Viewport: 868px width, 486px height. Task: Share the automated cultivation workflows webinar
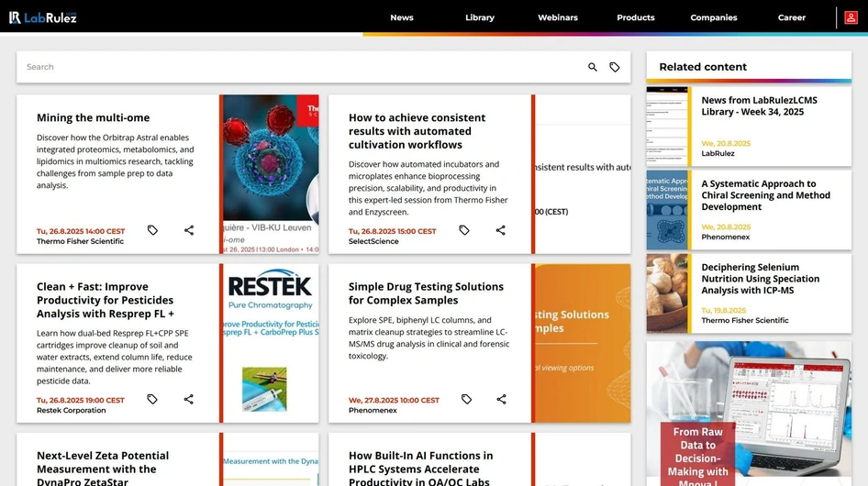click(x=501, y=230)
